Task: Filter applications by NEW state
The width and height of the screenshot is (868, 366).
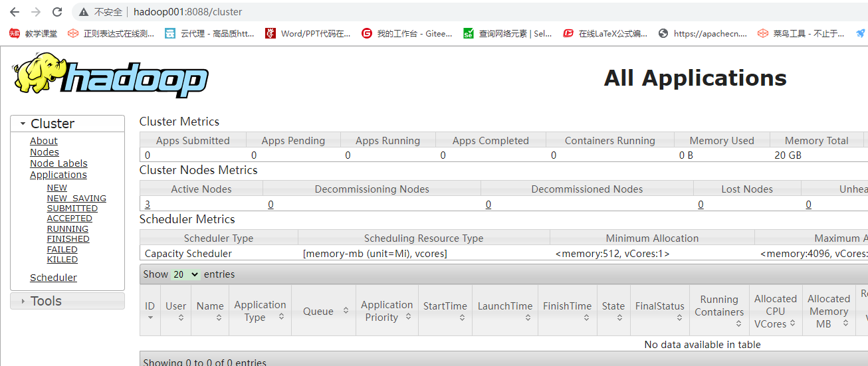Action: point(57,188)
